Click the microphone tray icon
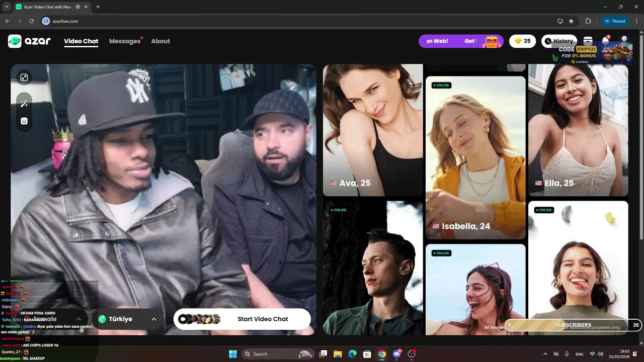 click(x=567, y=354)
